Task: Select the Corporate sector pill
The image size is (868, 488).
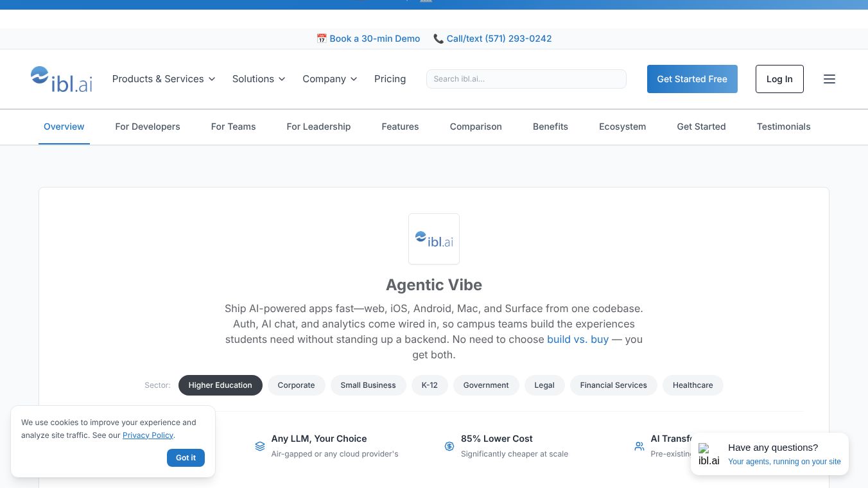Action: pyautogui.click(x=296, y=385)
